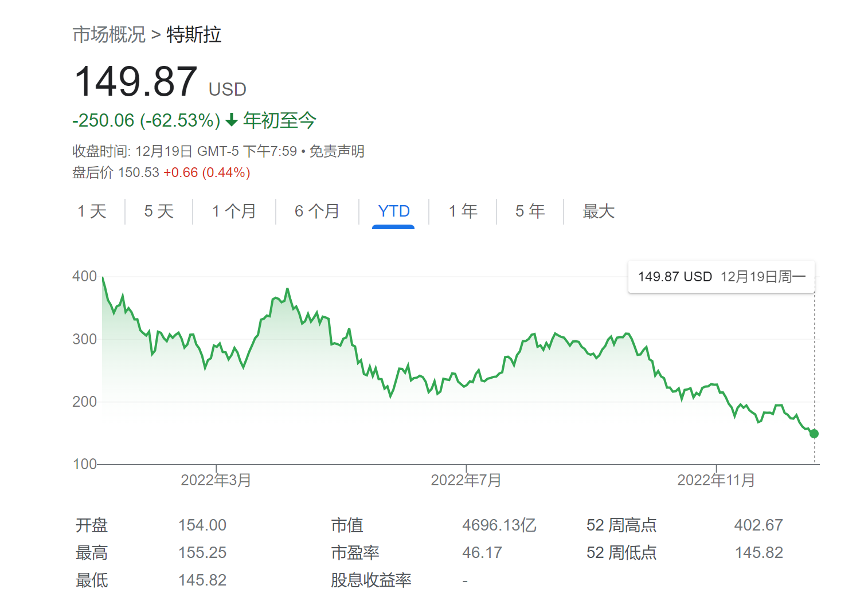Open the 免责声明 disclaimer link

point(337,151)
